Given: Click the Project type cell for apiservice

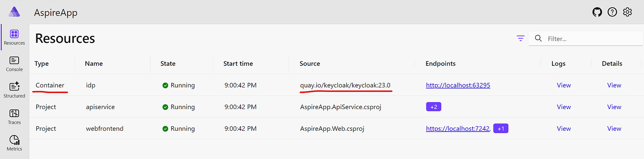Looking at the screenshot, I should point(46,107).
